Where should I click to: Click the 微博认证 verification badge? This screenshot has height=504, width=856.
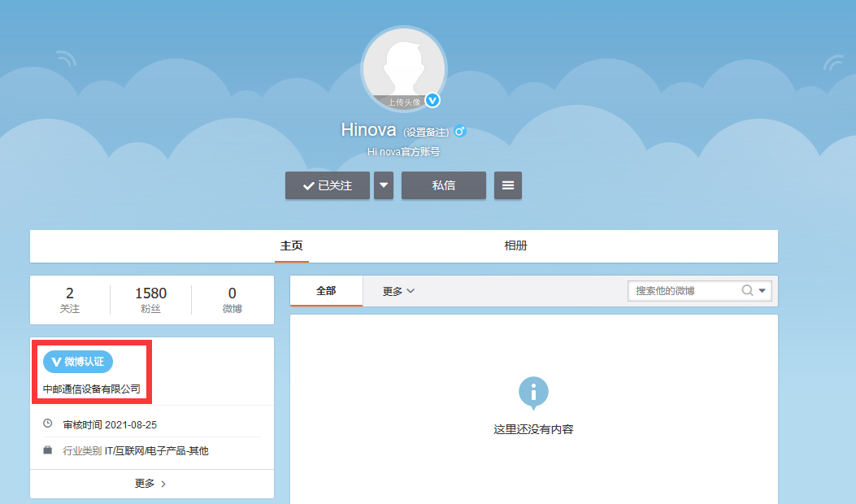coord(77,361)
